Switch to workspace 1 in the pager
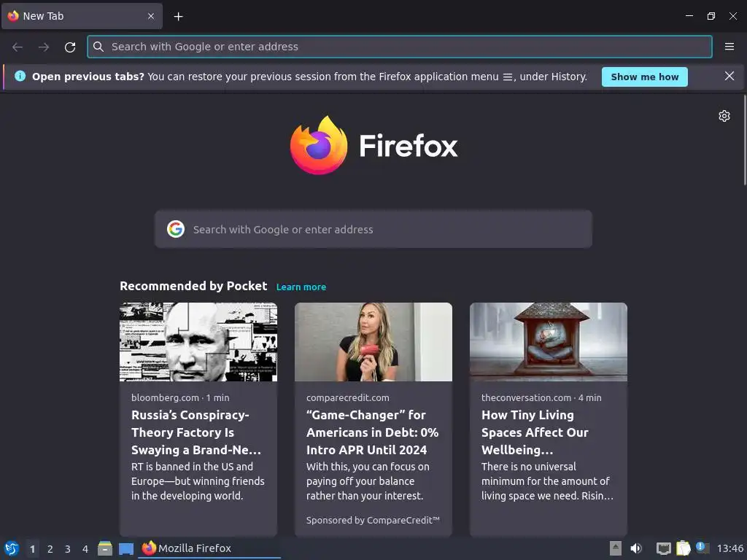747x560 pixels. coord(32,549)
